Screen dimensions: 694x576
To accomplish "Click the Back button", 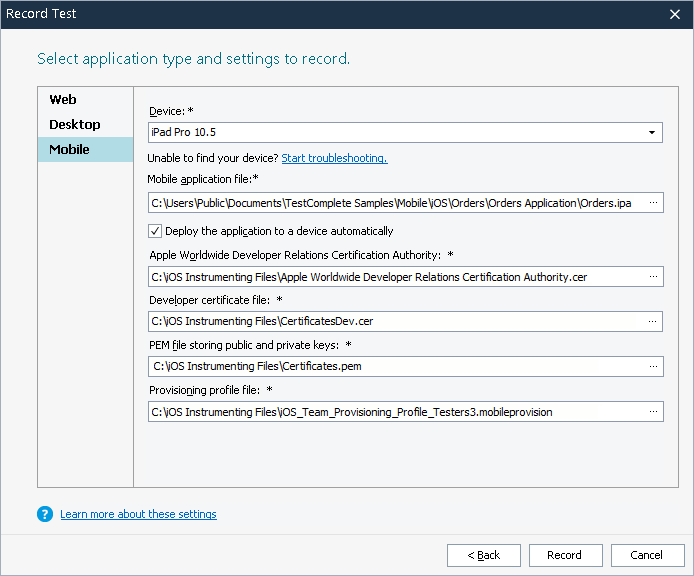I will 483,555.
